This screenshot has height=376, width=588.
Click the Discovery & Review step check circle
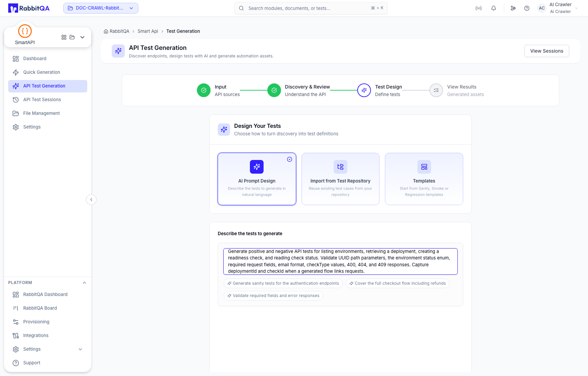tap(274, 90)
